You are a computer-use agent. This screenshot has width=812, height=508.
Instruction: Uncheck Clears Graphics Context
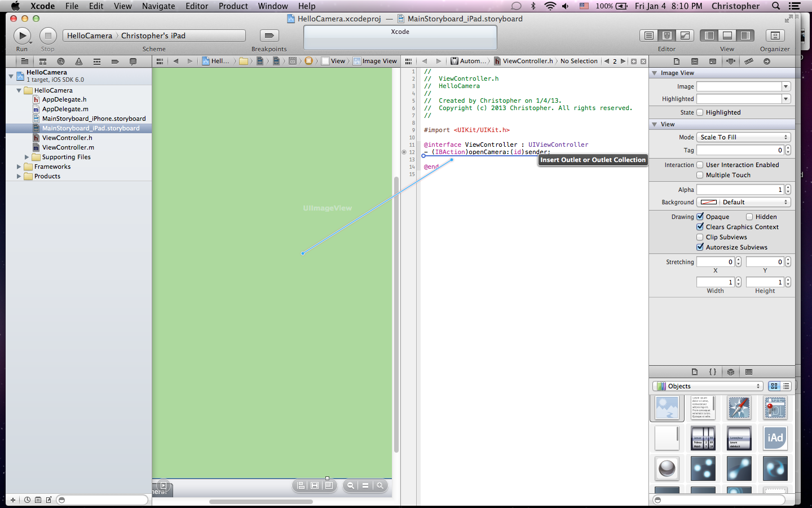pos(700,227)
